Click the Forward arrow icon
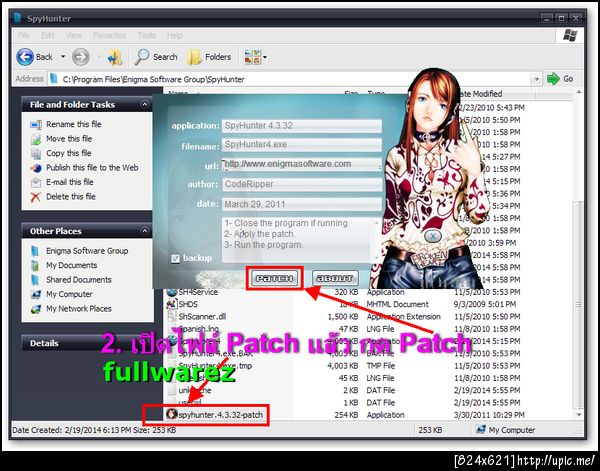Viewport: 600px width, 471px height. (x=81, y=57)
